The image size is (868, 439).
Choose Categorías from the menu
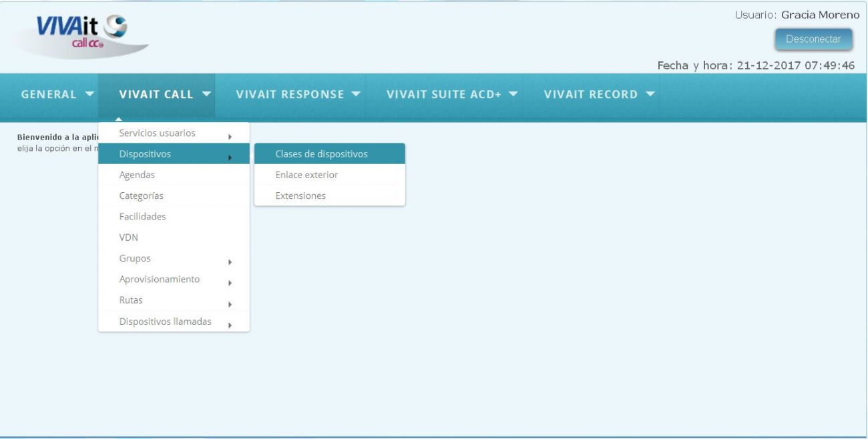174,195
